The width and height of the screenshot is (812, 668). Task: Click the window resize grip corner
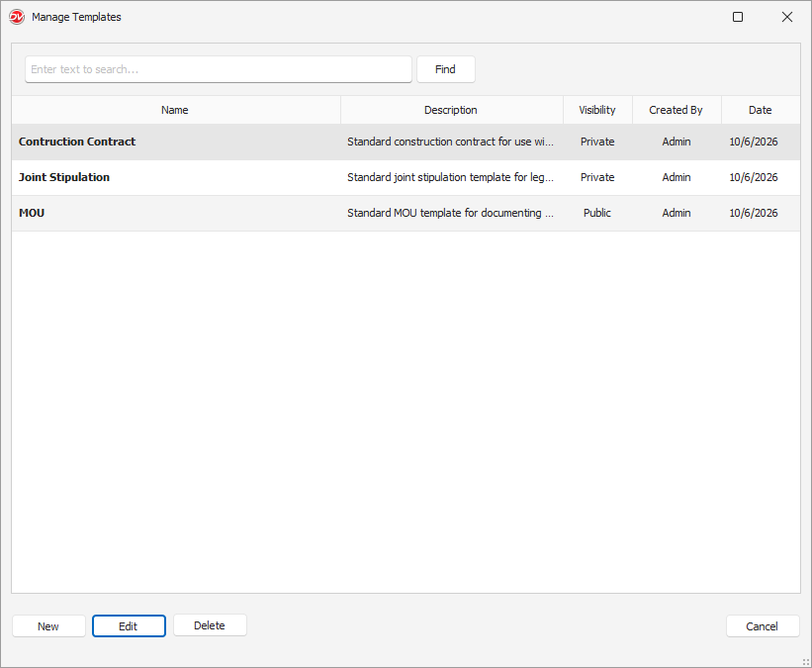pyautogui.click(x=806, y=662)
